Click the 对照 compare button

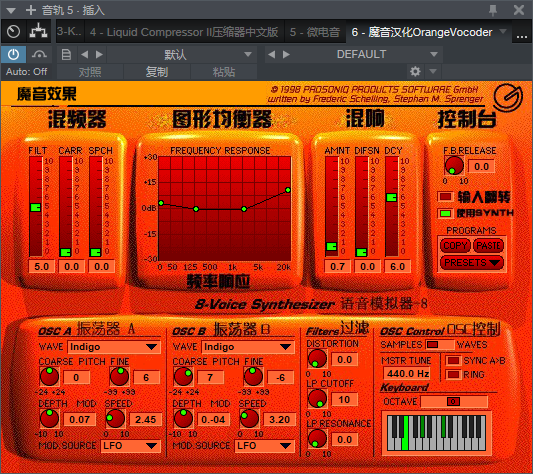(90, 72)
